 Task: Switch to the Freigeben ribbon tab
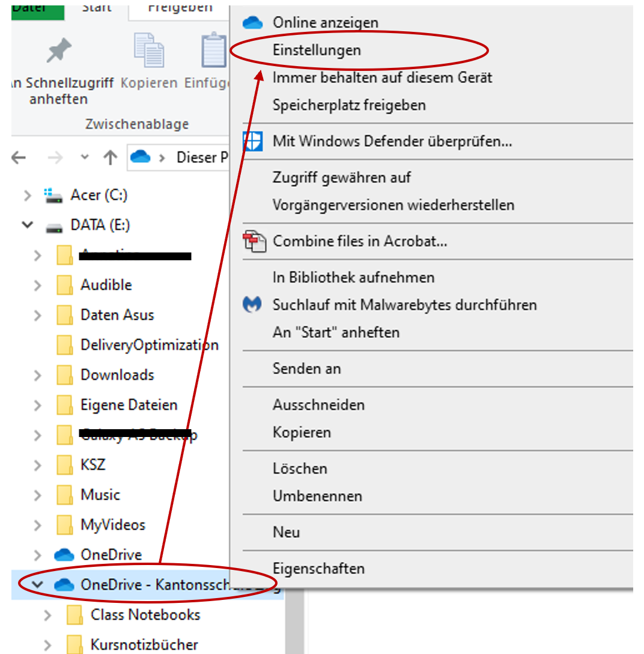[180, 8]
